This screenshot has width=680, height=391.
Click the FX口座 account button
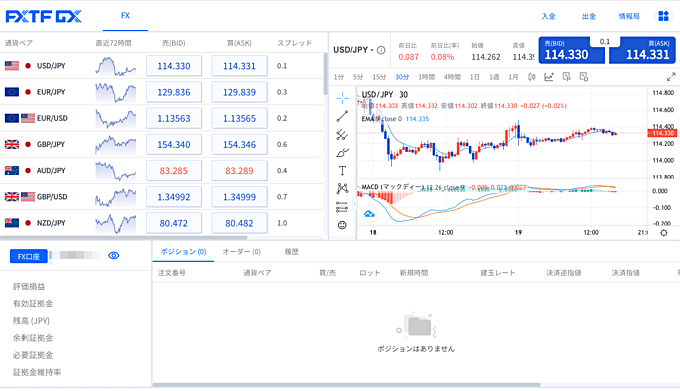pyautogui.click(x=29, y=257)
